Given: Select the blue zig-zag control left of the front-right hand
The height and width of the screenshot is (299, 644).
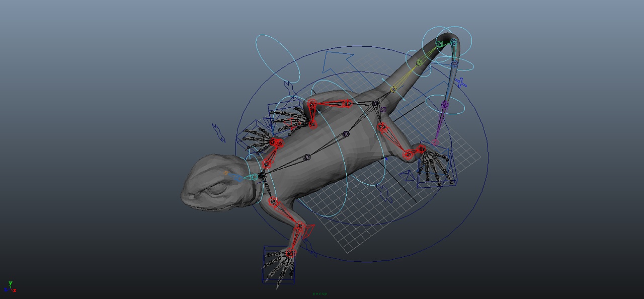Looking at the screenshot, I should [218, 132].
